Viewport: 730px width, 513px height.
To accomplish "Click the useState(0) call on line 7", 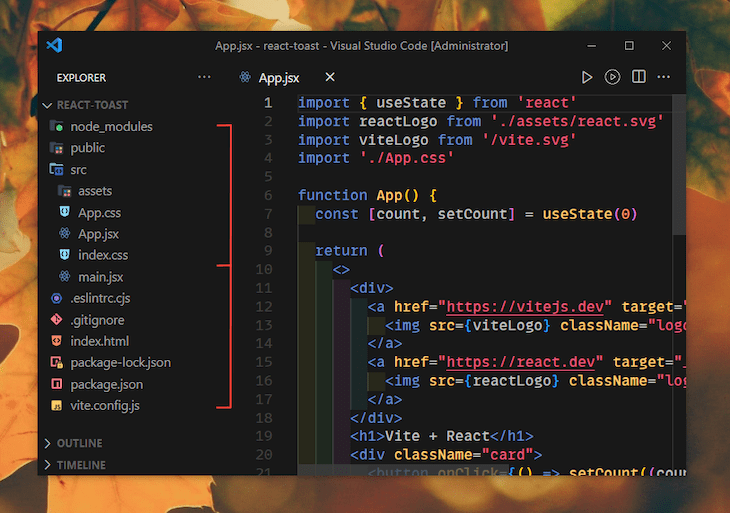I will point(590,214).
